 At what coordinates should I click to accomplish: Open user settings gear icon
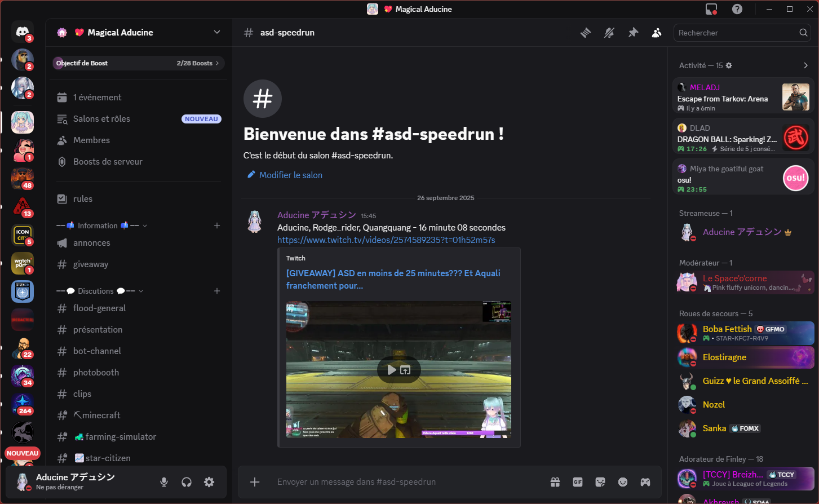[209, 482]
